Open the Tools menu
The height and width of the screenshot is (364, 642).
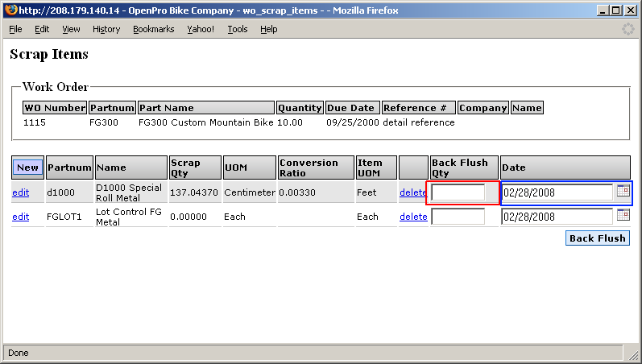click(238, 29)
